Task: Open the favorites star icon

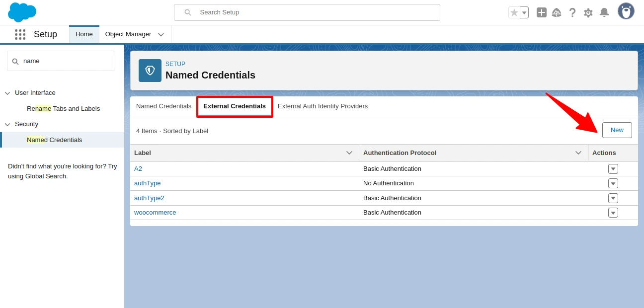Action: click(x=513, y=12)
